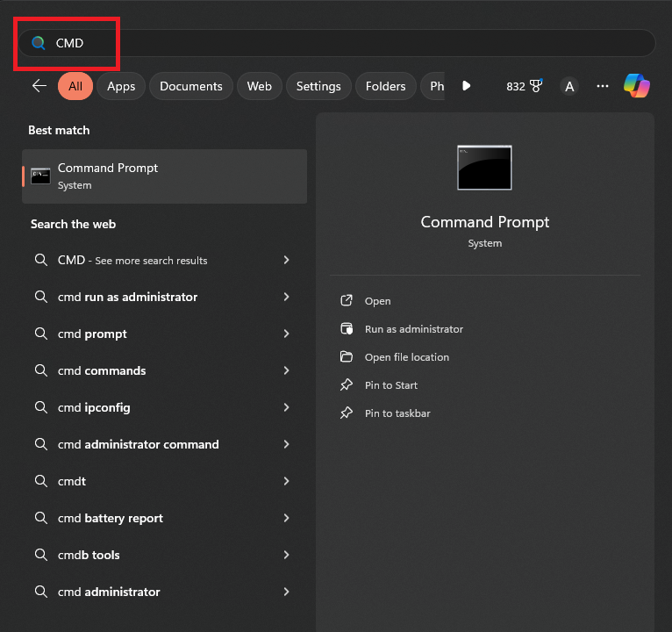The height and width of the screenshot is (632, 672).
Task: Click the account avatar with letter A
Action: tap(570, 86)
